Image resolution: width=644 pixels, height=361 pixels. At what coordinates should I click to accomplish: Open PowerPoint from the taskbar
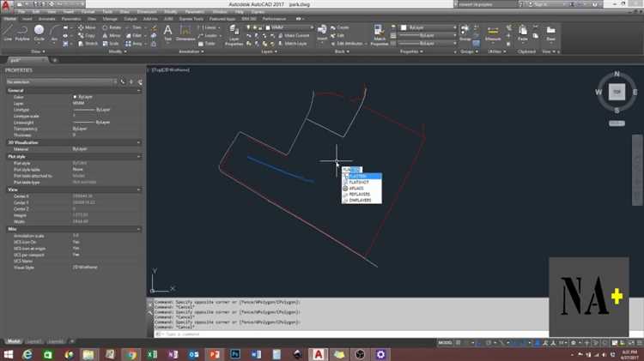[x=215, y=354]
